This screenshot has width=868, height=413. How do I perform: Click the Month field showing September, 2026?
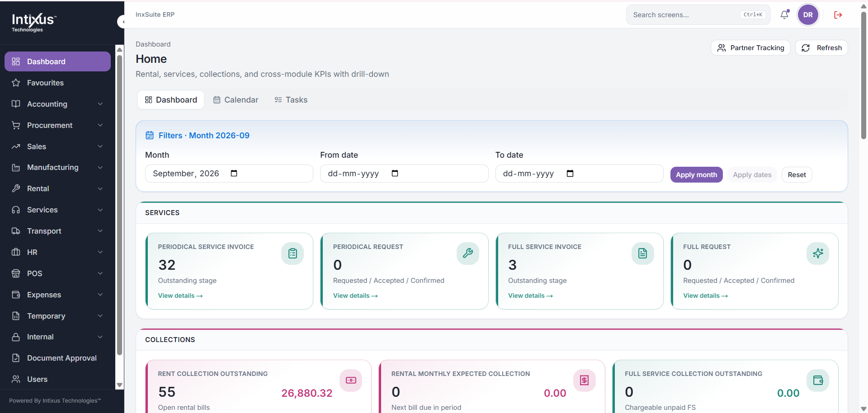(x=229, y=174)
